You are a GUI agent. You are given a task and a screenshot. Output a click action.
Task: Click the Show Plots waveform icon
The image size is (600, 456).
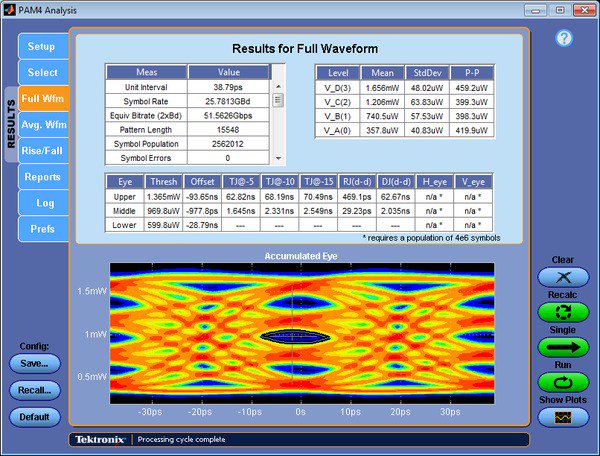click(x=563, y=417)
